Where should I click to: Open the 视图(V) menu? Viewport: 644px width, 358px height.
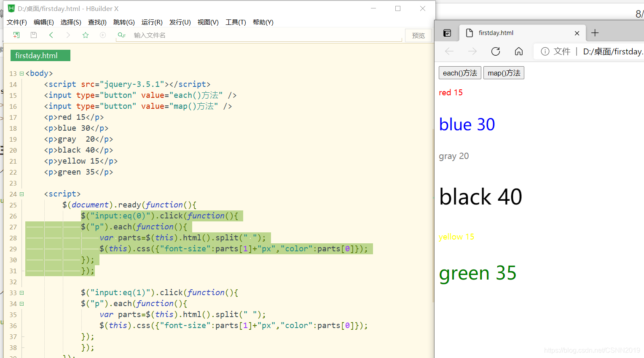pyautogui.click(x=208, y=22)
